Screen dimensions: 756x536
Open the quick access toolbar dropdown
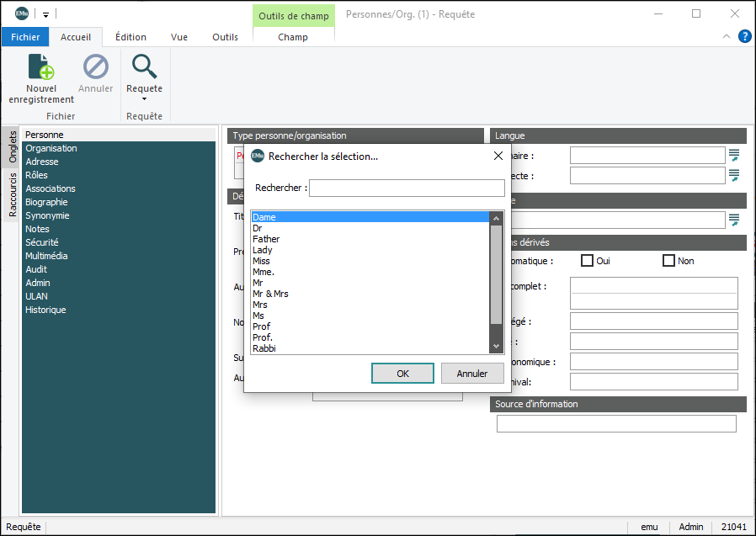pyautogui.click(x=45, y=14)
